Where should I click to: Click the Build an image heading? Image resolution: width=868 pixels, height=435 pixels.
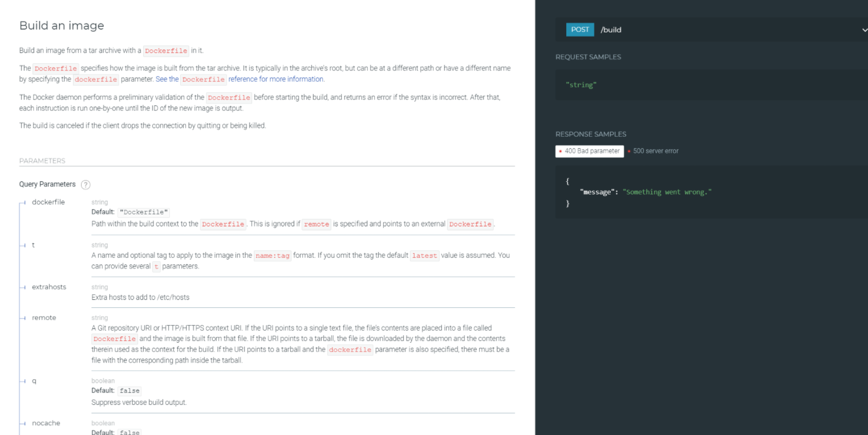[62, 26]
